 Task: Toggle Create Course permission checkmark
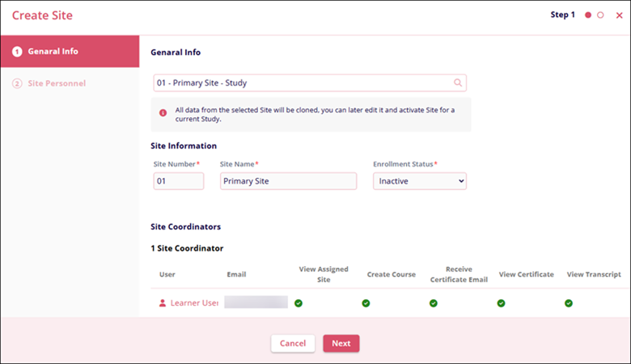pos(366,303)
